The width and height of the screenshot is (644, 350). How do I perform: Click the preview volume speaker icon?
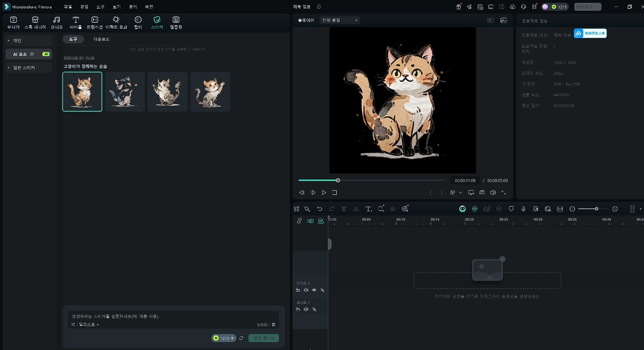pyautogui.click(x=493, y=193)
